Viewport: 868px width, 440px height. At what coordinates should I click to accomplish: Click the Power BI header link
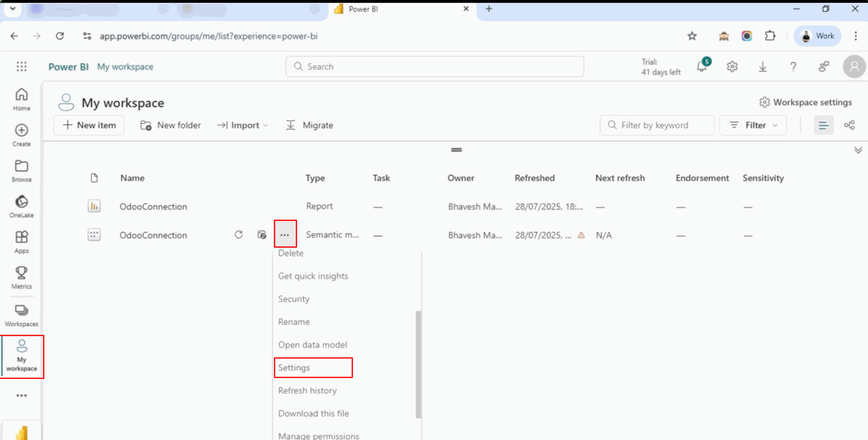pos(68,66)
